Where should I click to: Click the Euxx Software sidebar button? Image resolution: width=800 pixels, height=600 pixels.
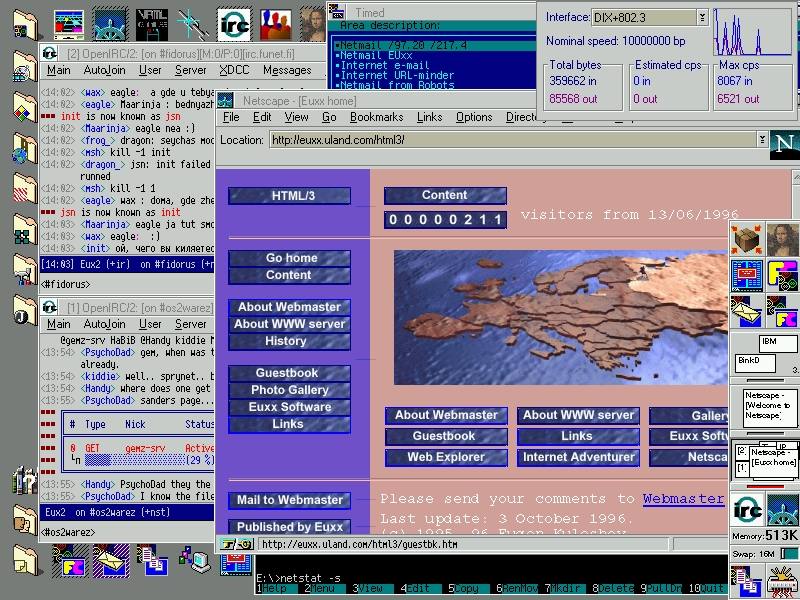pyautogui.click(x=289, y=407)
